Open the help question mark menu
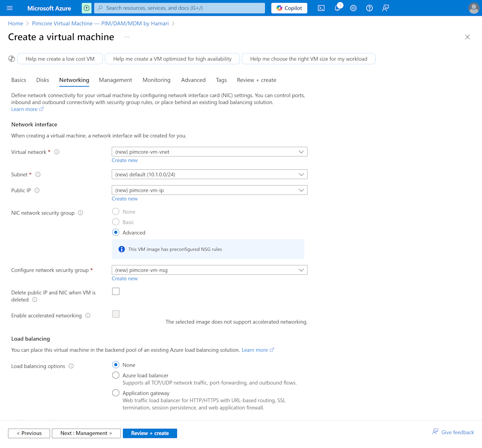The height and width of the screenshot is (448, 482). coord(370,8)
